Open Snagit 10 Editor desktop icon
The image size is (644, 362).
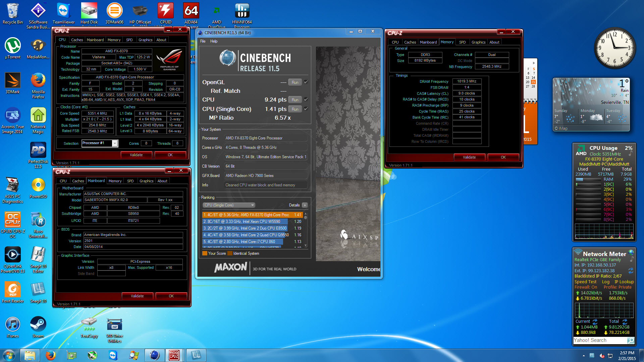pyautogui.click(x=38, y=260)
